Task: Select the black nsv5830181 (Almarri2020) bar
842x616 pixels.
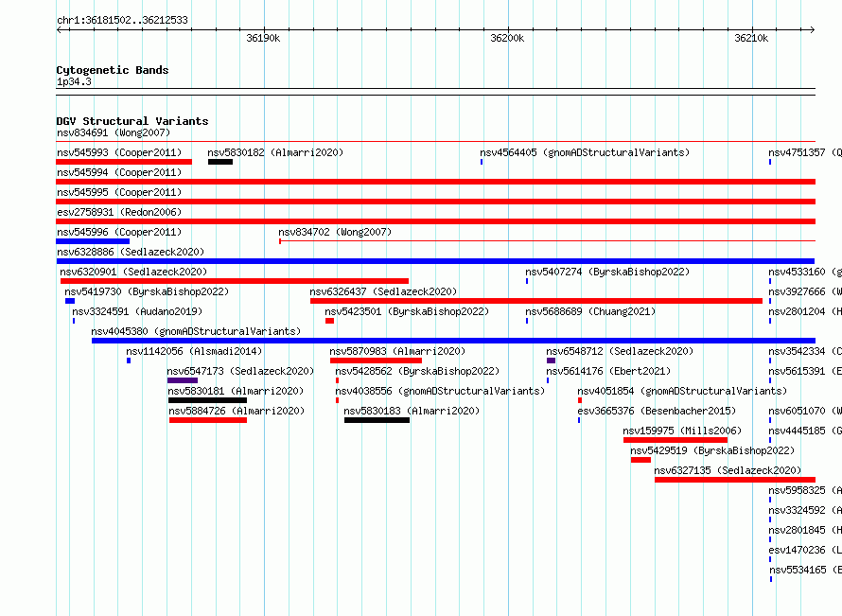Action: tap(208, 400)
